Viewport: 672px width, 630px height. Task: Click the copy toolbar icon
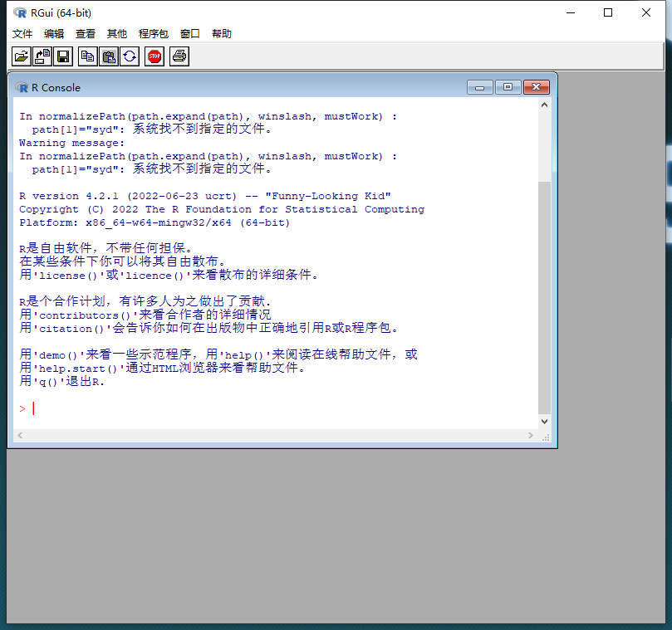(x=88, y=56)
